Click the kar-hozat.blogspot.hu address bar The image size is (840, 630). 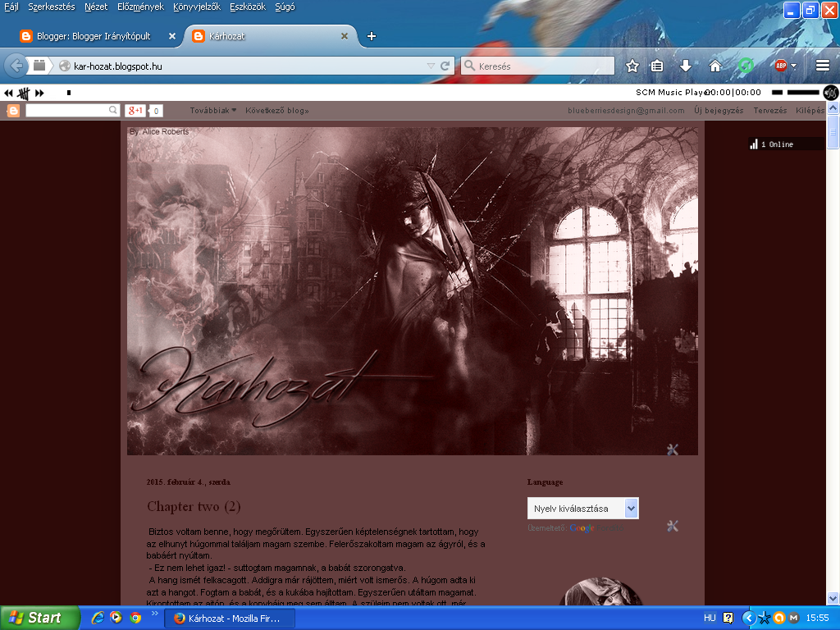[241, 66]
